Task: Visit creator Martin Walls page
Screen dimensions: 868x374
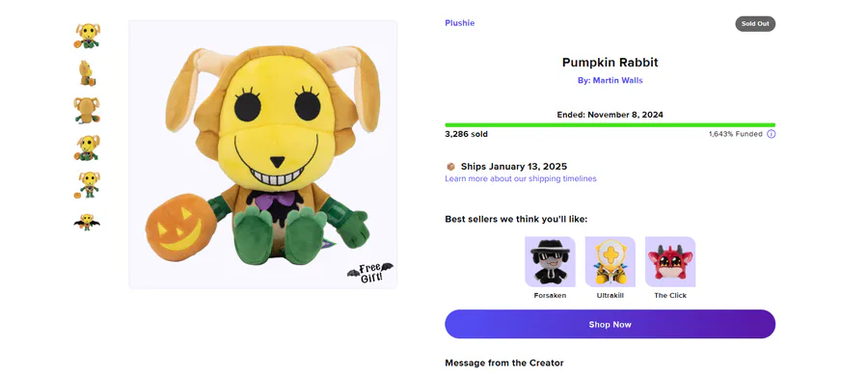Action: click(x=610, y=80)
